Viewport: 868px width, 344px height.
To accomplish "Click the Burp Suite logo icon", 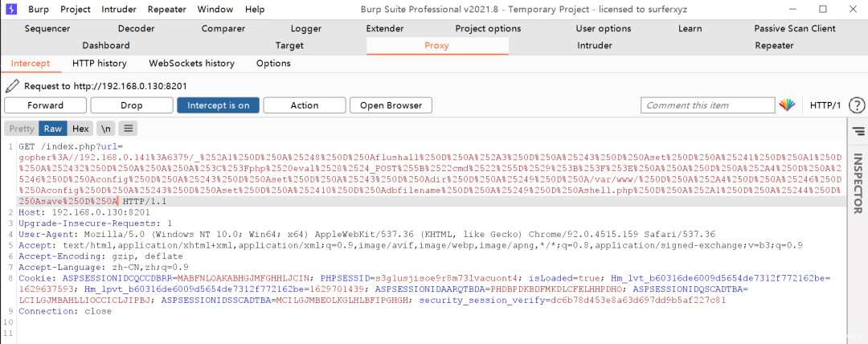I will coord(11,9).
